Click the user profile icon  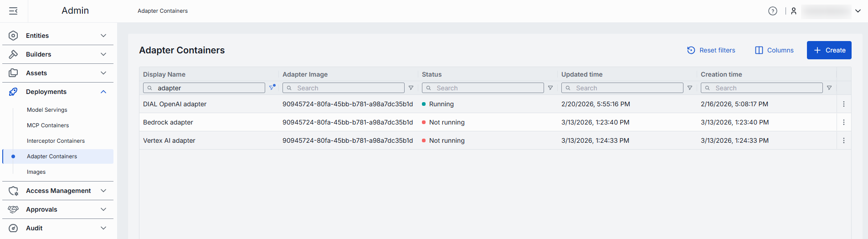[793, 11]
